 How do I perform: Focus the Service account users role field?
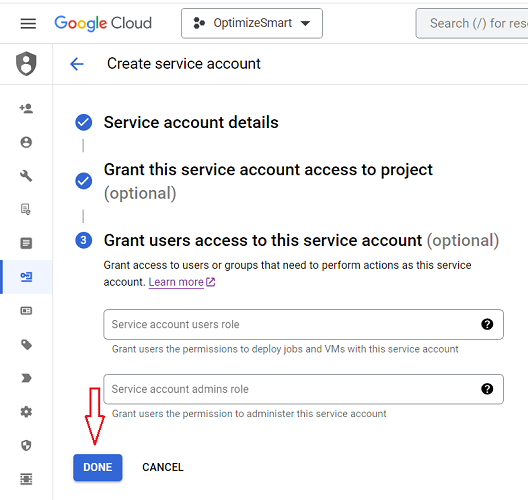[x=303, y=324]
